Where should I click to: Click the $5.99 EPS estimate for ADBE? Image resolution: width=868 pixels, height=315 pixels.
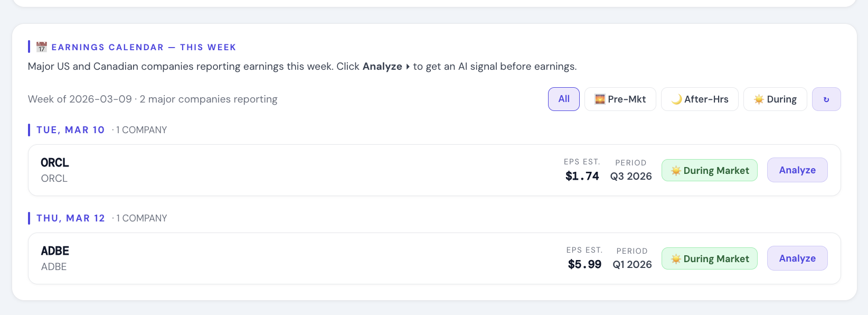(x=584, y=263)
